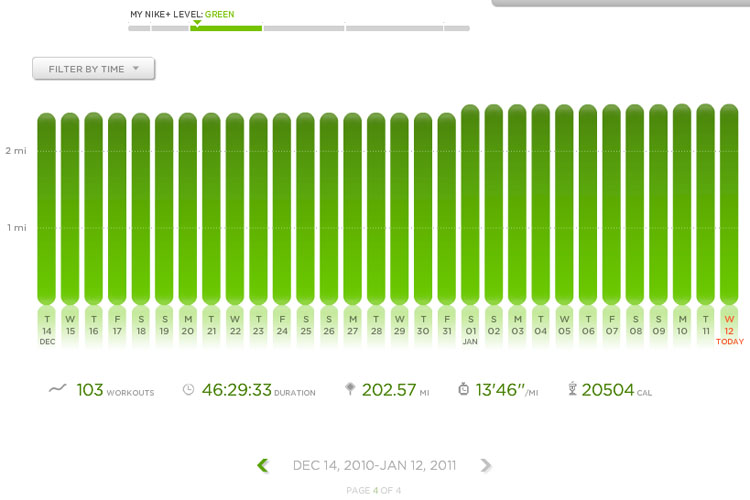Viewport: 750px width, 500px height.
Task: Select the run bar for Thursday 06
Action: pyautogui.click(x=588, y=204)
